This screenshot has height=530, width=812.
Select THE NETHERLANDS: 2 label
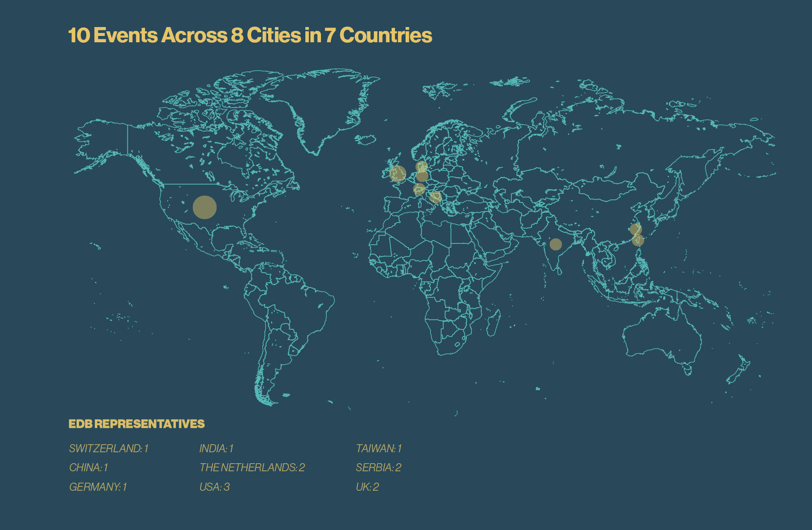tap(252, 467)
